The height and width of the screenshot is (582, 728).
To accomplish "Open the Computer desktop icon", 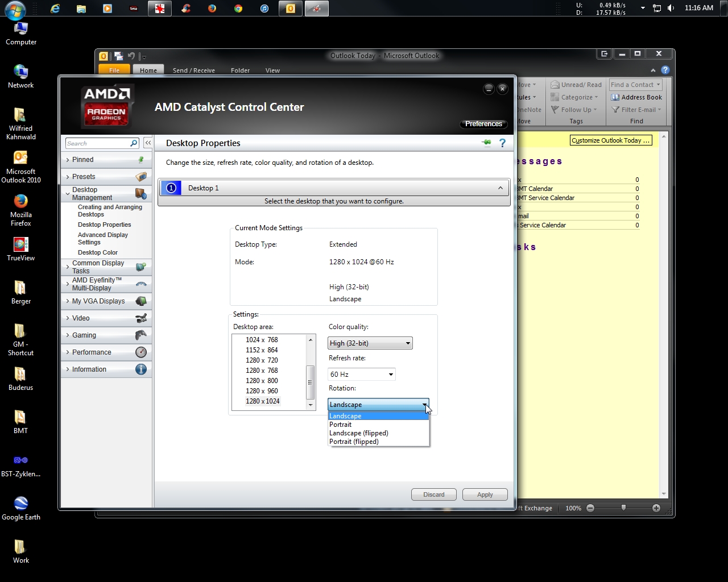I will tap(21, 34).
